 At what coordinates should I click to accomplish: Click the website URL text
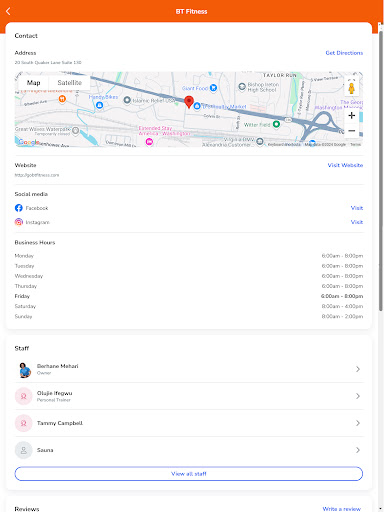click(x=37, y=175)
